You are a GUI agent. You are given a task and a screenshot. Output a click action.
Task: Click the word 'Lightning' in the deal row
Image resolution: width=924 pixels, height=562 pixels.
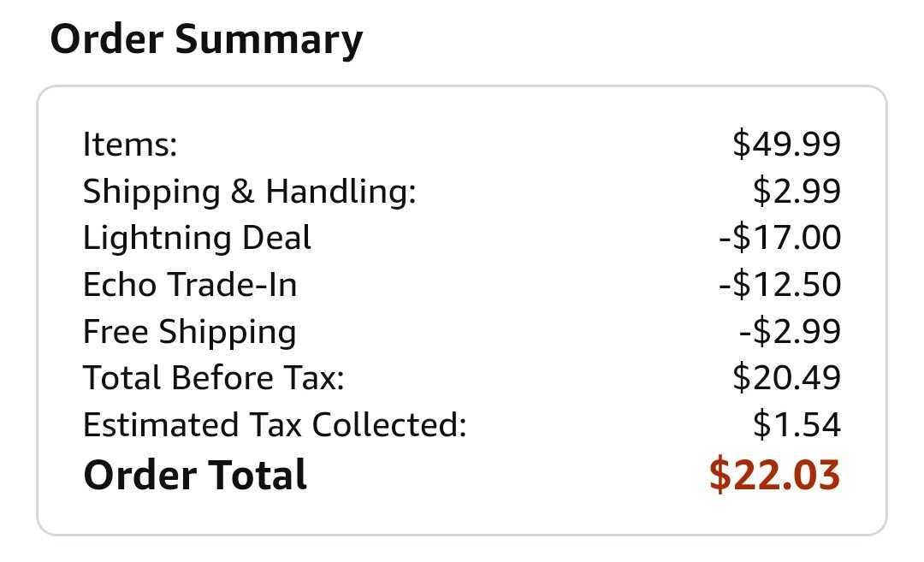[156, 238]
